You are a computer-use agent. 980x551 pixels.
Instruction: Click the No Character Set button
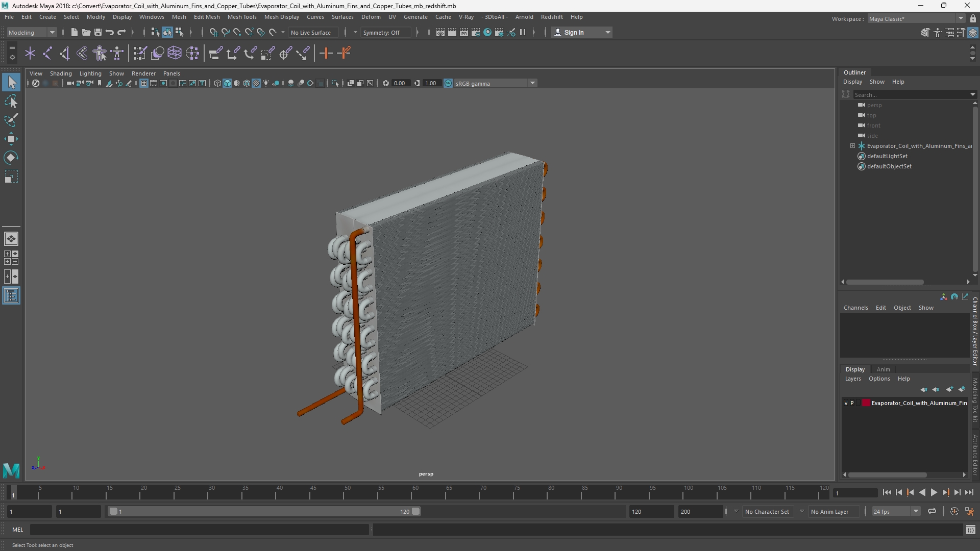pos(767,511)
